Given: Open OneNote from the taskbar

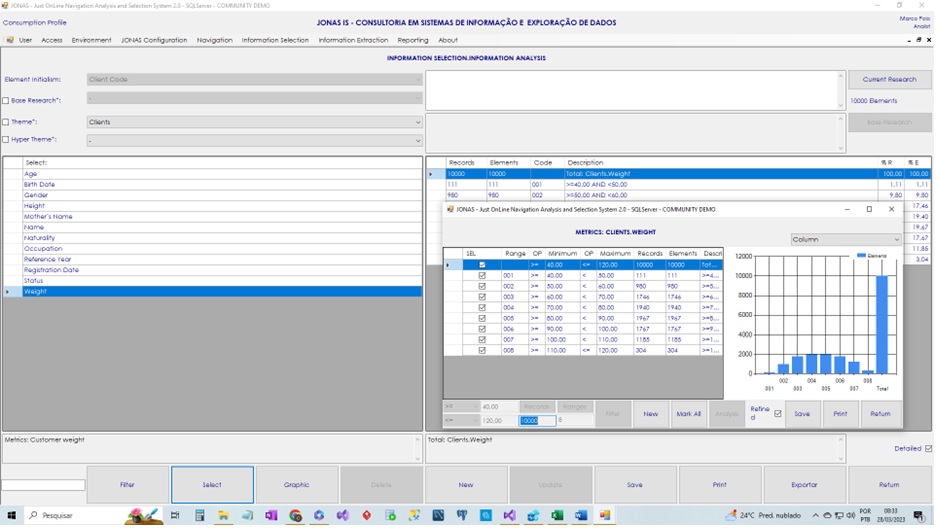Looking at the screenshot, I should (271, 516).
